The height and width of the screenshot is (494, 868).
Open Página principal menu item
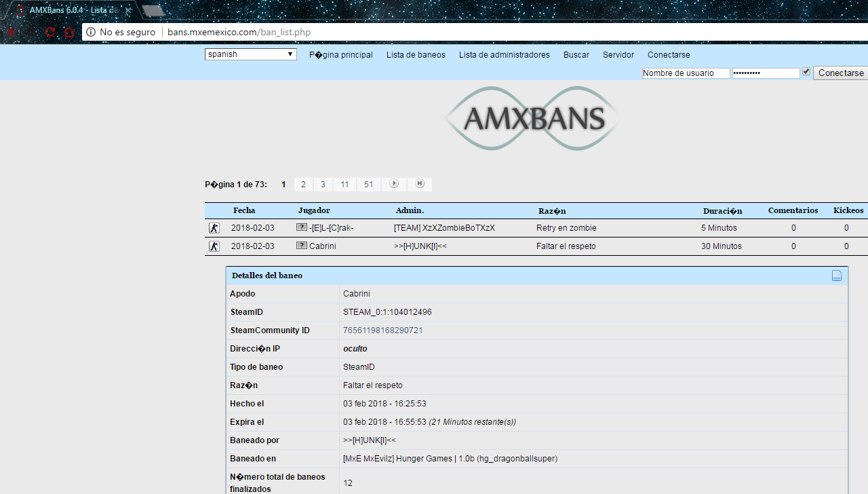pos(341,55)
